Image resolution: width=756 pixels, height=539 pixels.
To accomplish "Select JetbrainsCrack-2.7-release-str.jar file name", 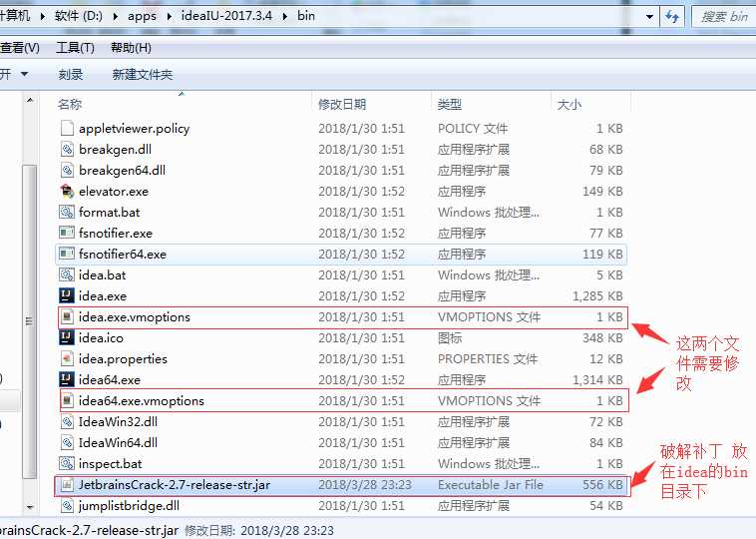I will click(x=175, y=484).
